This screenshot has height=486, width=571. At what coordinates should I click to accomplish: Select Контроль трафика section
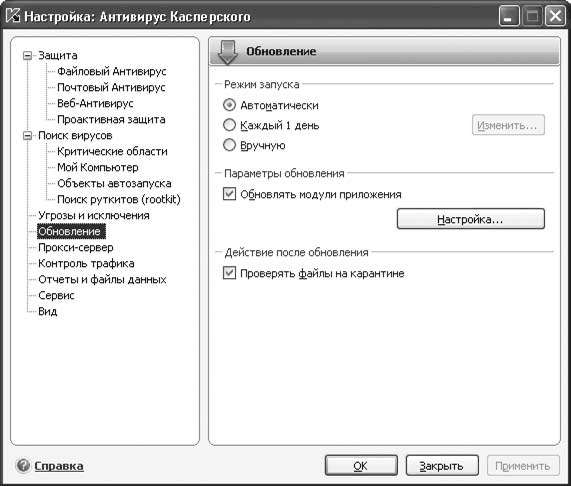86,263
